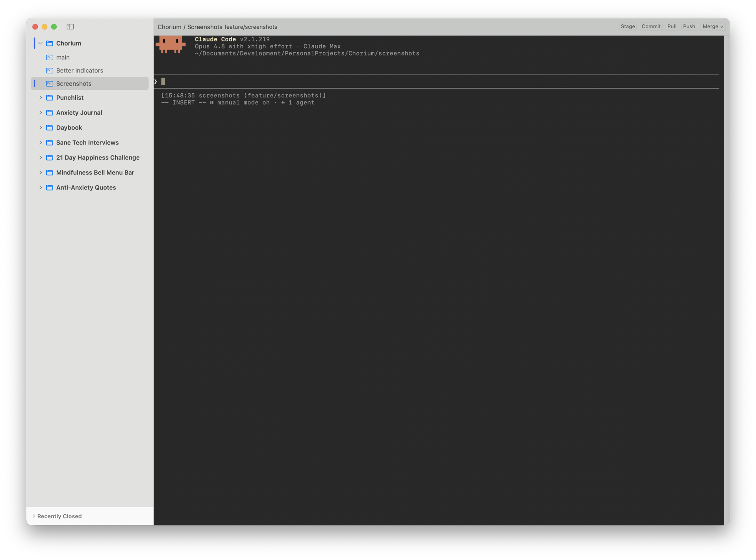
Task: Click the Sane Tech Interviews folder icon
Action: 50,143
